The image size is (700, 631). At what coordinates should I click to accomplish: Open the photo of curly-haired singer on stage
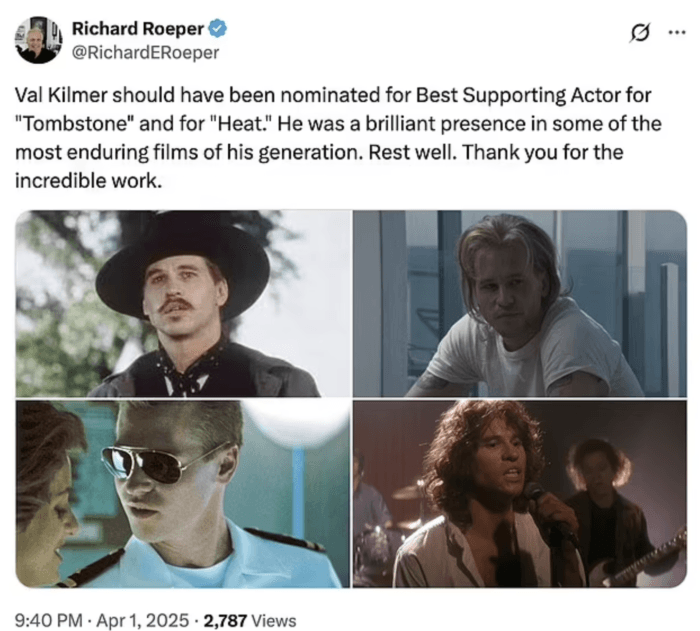(520, 493)
